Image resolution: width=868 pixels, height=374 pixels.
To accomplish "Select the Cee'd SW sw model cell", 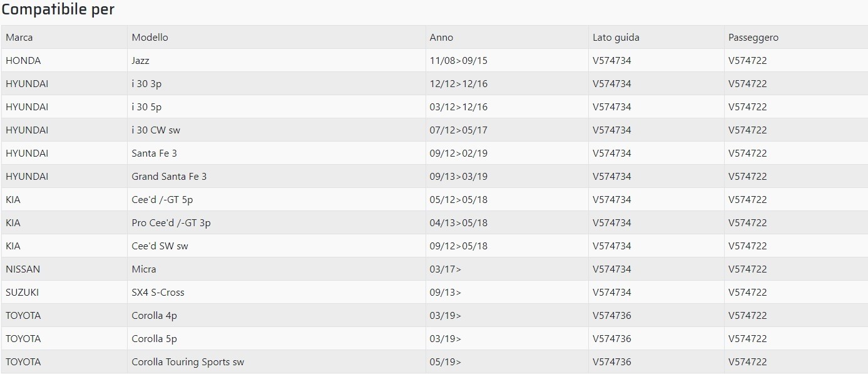I will pos(160,246).
